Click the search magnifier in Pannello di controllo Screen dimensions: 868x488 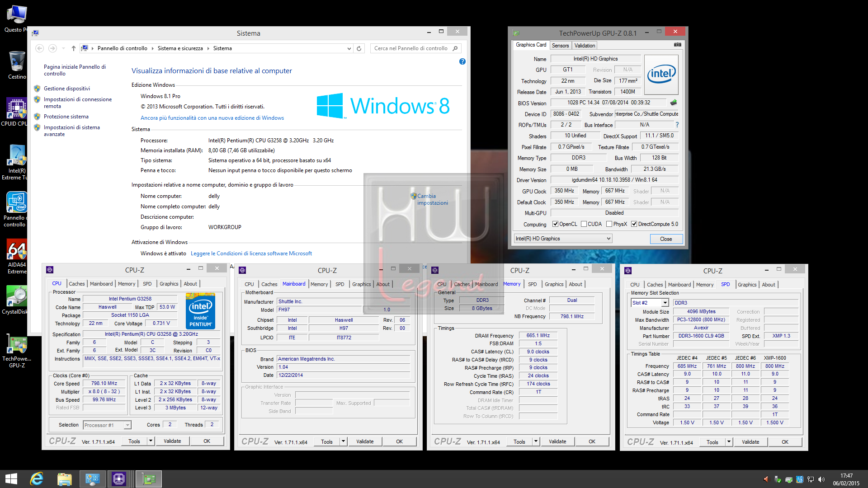pos(455,48)
